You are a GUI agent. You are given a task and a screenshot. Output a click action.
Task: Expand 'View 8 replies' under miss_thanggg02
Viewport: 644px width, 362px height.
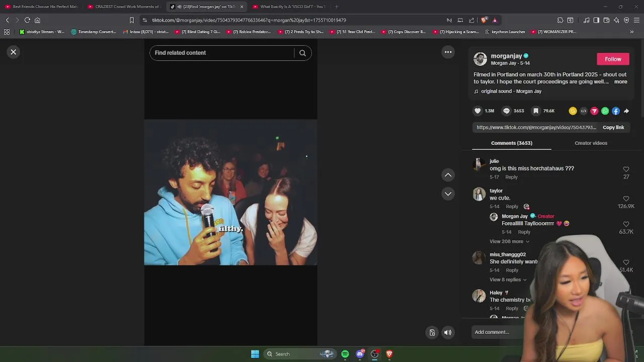click(508, 280)
